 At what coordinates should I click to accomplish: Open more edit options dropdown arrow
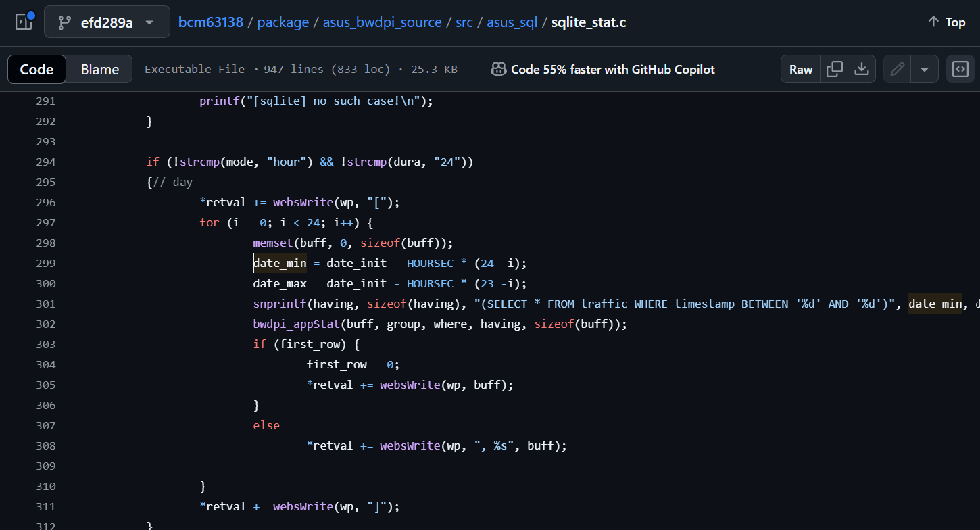pos(925,69)
